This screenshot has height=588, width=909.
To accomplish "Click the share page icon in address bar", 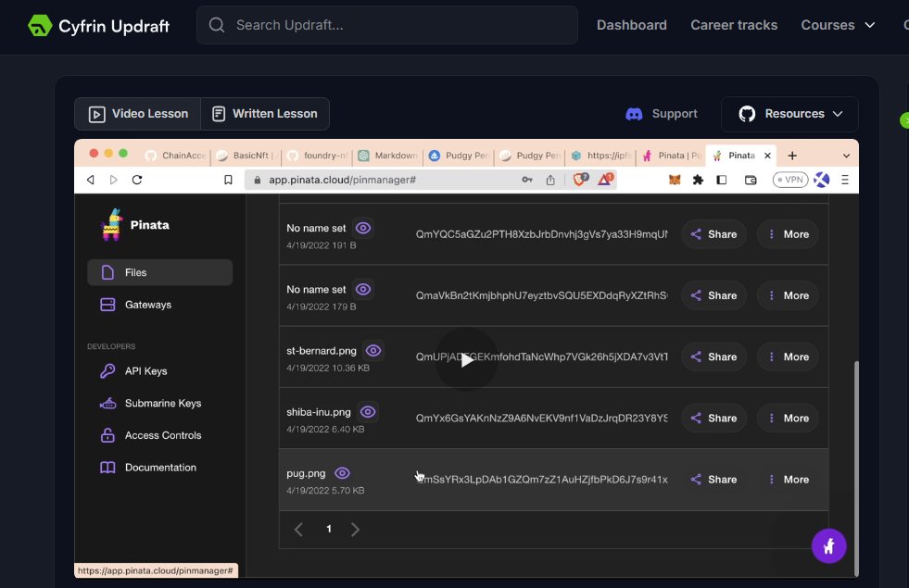I will pos(550,180).
